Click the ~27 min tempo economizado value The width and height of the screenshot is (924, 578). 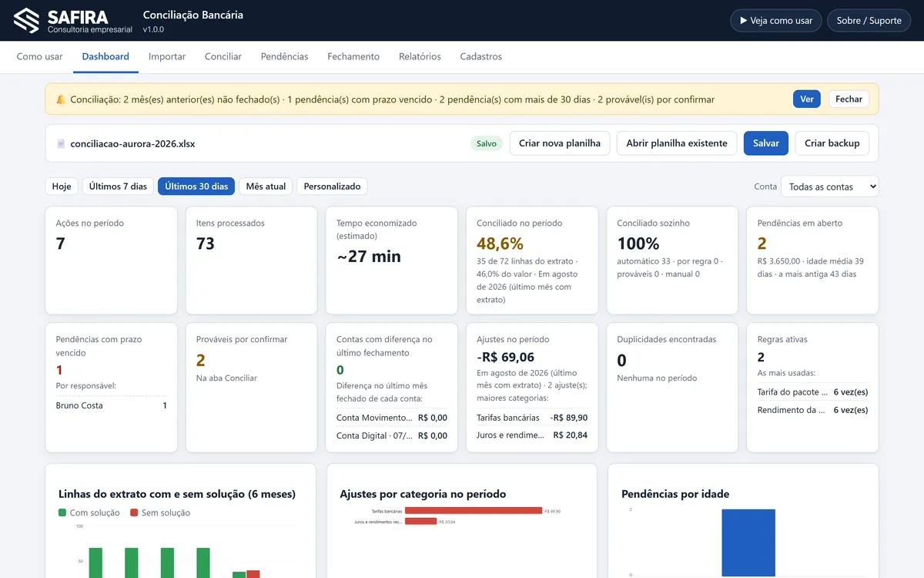coord(369,257)
